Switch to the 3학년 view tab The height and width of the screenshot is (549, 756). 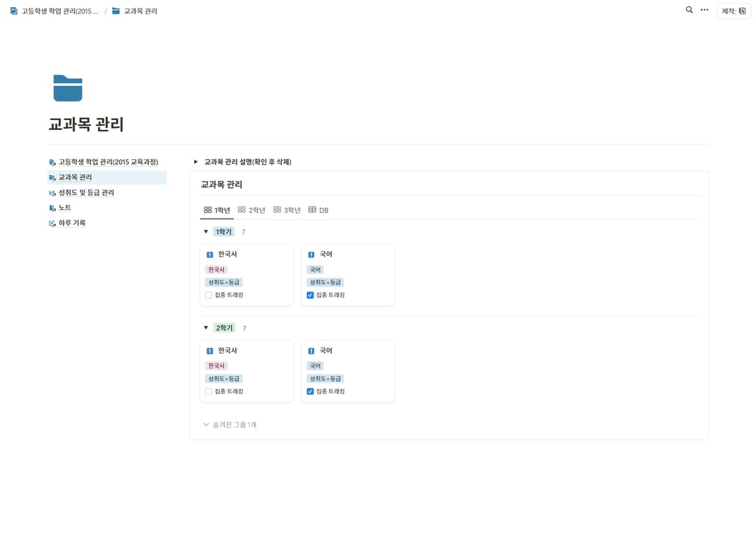coord(287,210)
